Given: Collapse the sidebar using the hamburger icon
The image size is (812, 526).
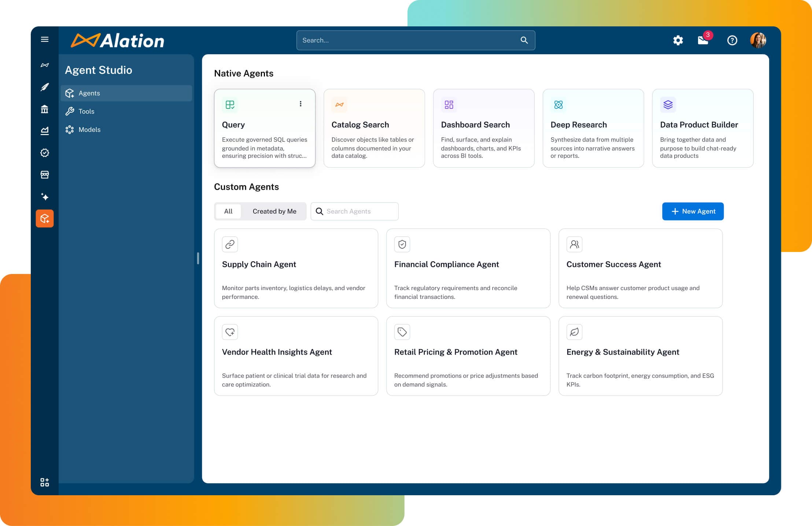Looking at the screenshot, I should point(45,39).
